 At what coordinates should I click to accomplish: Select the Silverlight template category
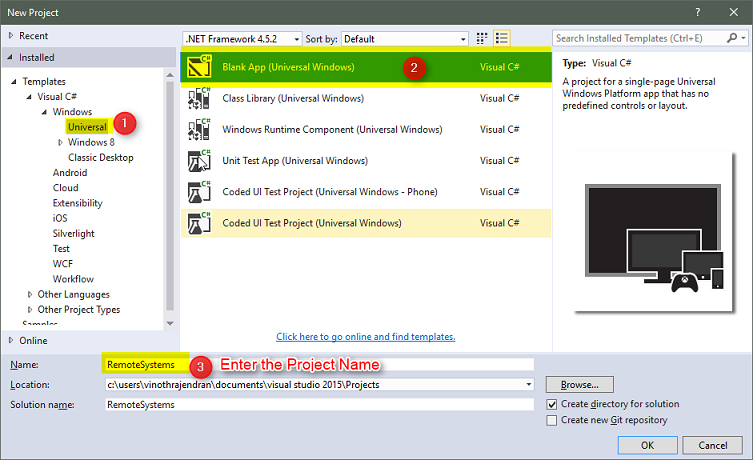tap(73, 233)
